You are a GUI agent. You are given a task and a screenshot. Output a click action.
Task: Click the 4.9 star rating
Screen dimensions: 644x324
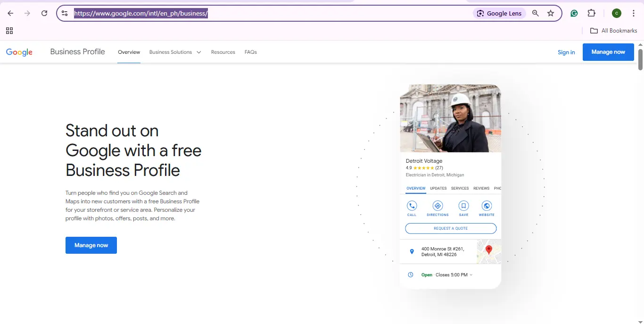point(424,168)
